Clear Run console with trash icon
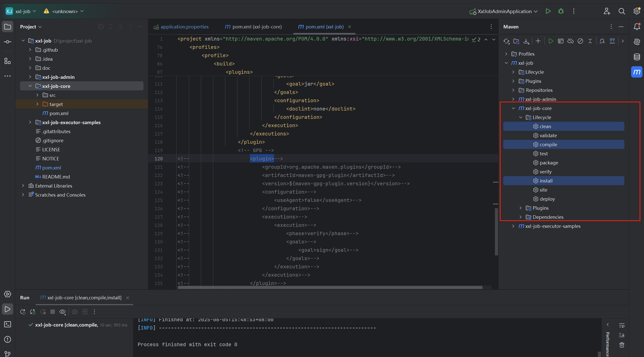The height and width of the screenshot is (357, 644). [x=622, y=345]
